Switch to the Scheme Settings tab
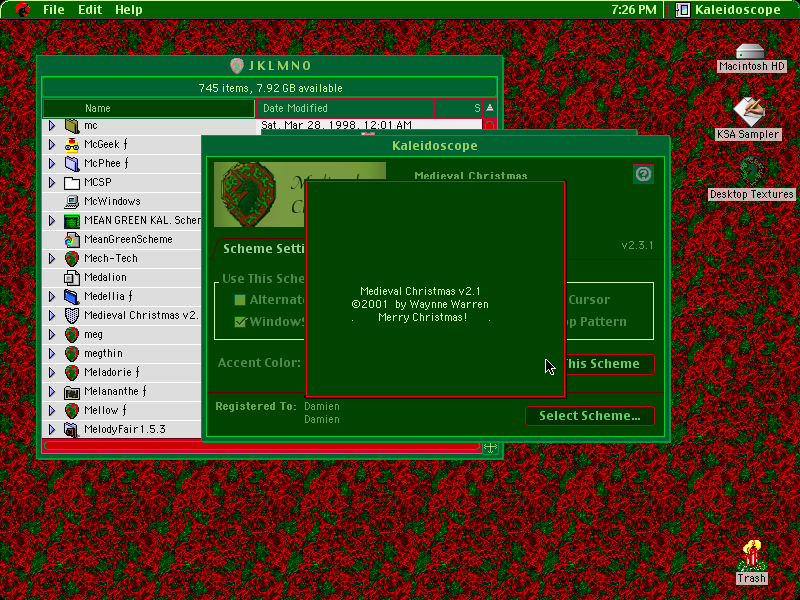This screenshot has width=800, height=600. click(x=263, y=248)
